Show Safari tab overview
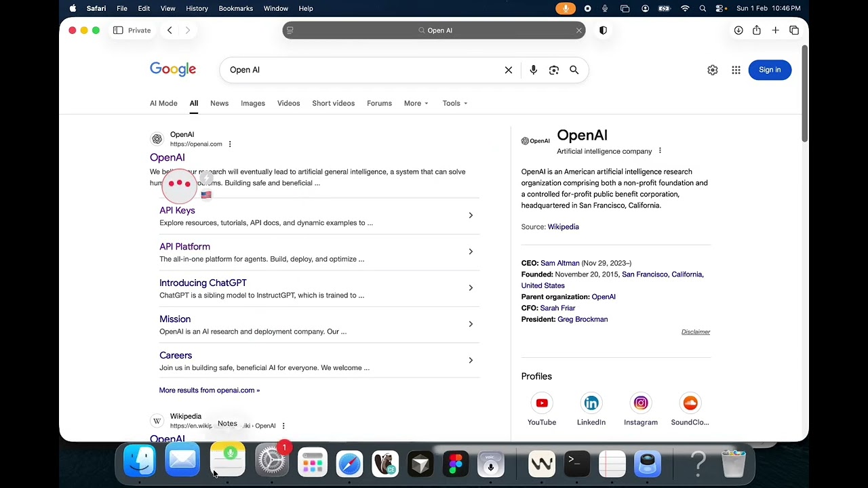Screen dimensions: 868x488 [794, 30]
